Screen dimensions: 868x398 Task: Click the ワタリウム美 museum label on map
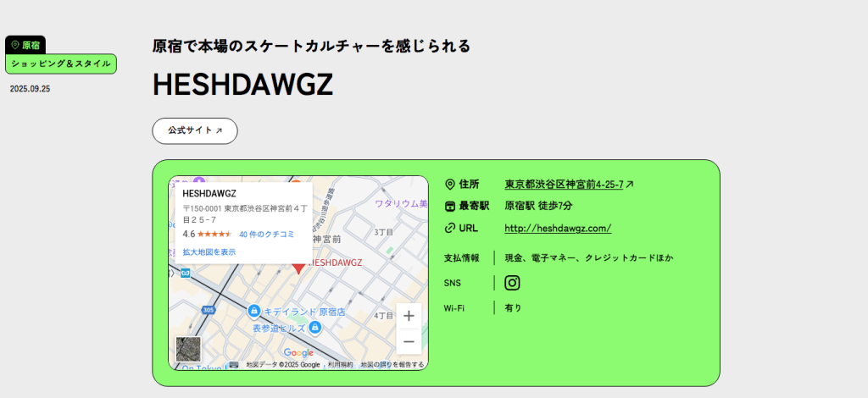click(x=400, y=203)
